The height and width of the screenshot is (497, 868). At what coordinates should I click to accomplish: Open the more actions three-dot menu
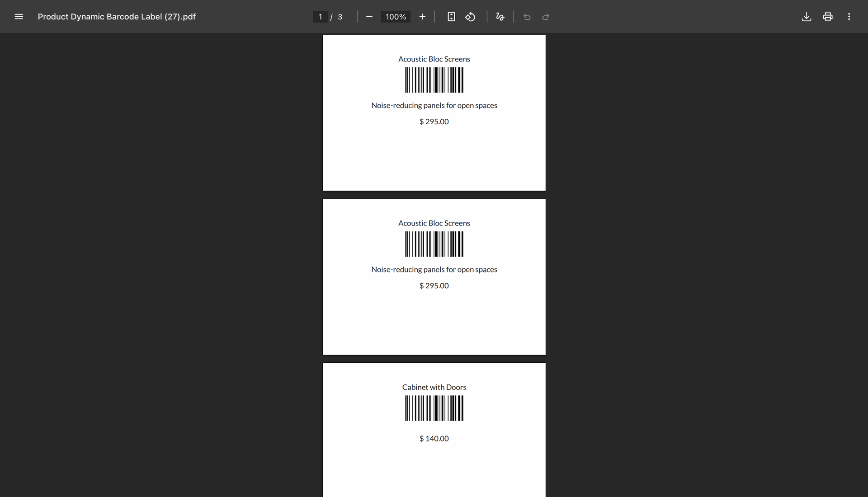(849, 17)
